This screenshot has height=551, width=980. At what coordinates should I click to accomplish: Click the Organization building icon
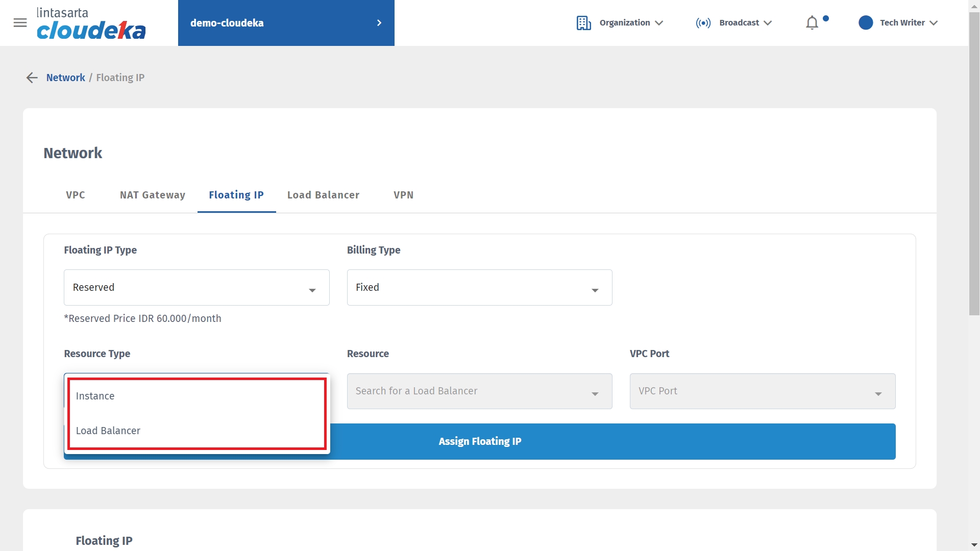(x=583, y=23)
